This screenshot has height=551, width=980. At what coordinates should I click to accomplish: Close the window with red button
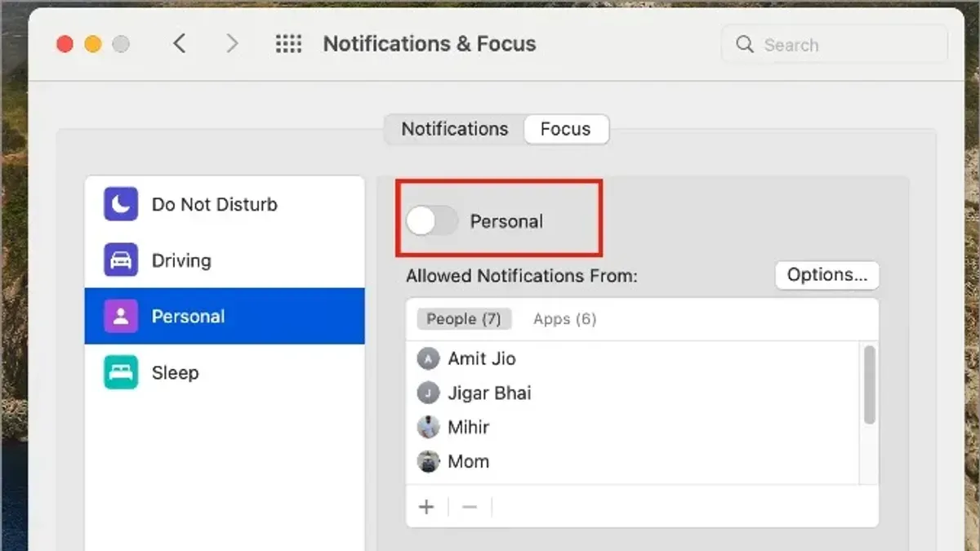coord(65,44)
